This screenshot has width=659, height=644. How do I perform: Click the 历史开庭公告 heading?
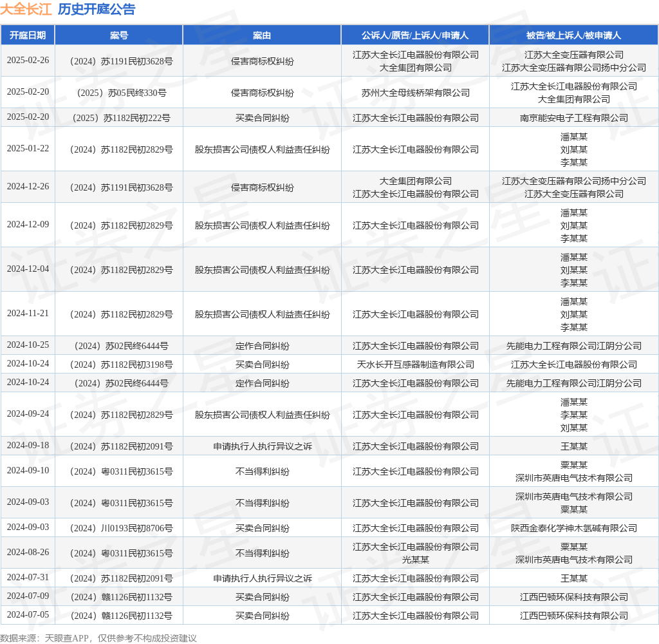coord(97,9)
